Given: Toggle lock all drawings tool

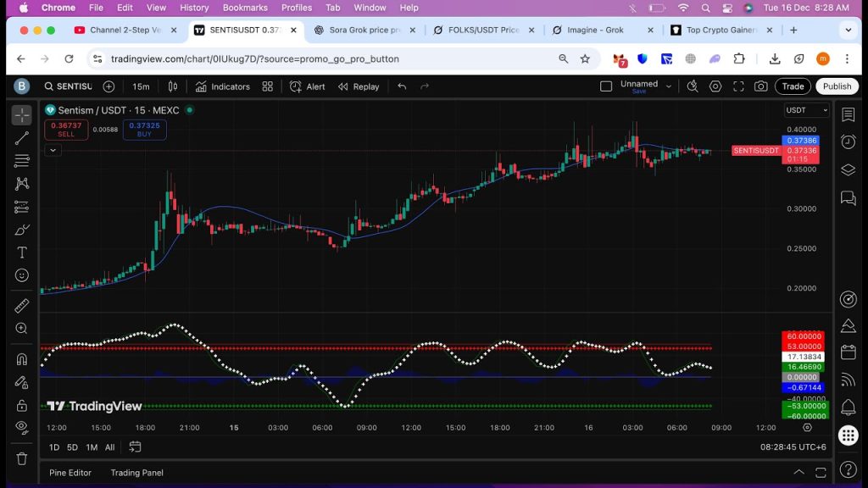Looking at the screenshot, I should pyautogui.click(x=22, y=405).
